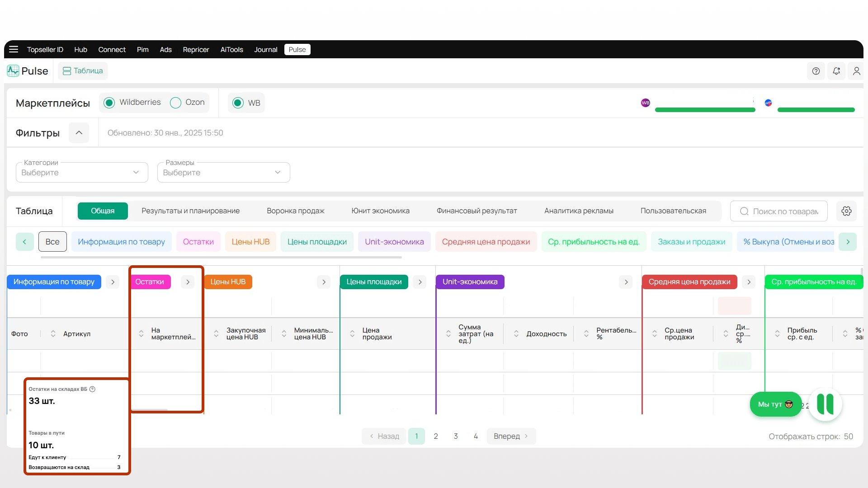Image resolution: width=868 pixels, height=488 pixels.
Task: Open Journal in top navigation
Action: (265, 50)
